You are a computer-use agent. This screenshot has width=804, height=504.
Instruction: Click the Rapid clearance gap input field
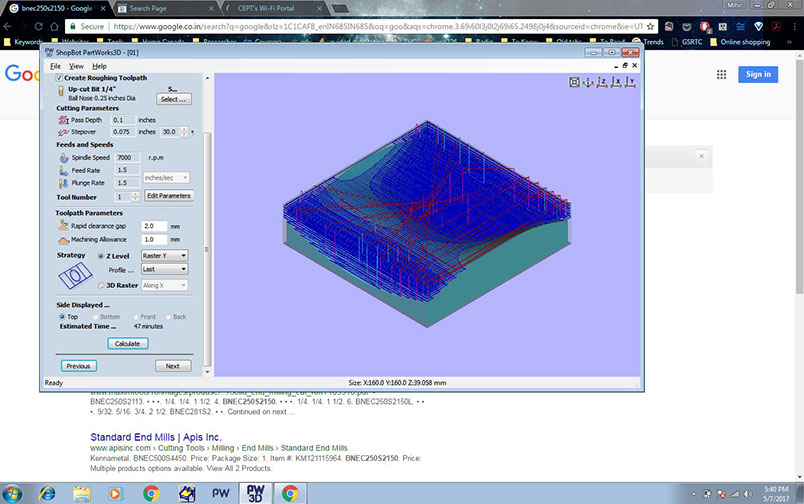[154, 226]
